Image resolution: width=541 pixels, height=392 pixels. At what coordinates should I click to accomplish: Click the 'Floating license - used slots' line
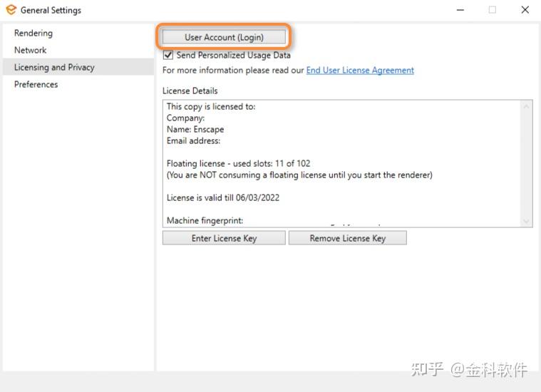click(x=238, y=163)
